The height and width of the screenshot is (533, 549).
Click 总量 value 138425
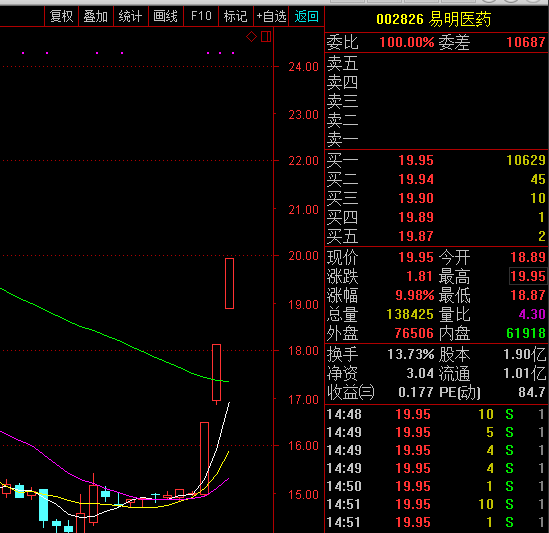coord(410,314)
